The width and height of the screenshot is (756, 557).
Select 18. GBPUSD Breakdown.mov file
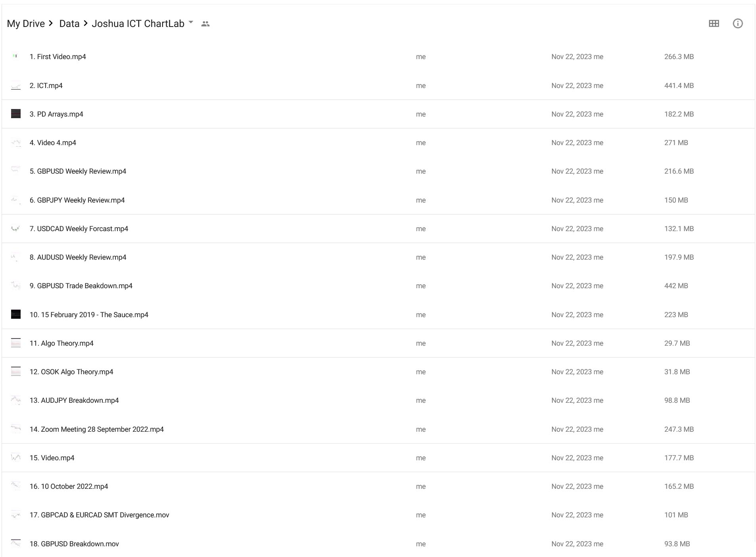pyautogui.click(x=378, y=544)
